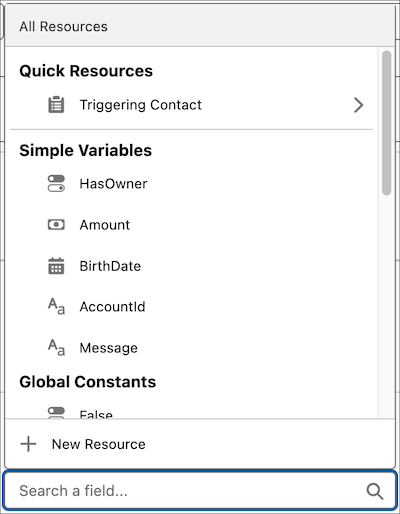Click the BirthDate calendar icon
400x514 pixels.
(x=56, y=266)
